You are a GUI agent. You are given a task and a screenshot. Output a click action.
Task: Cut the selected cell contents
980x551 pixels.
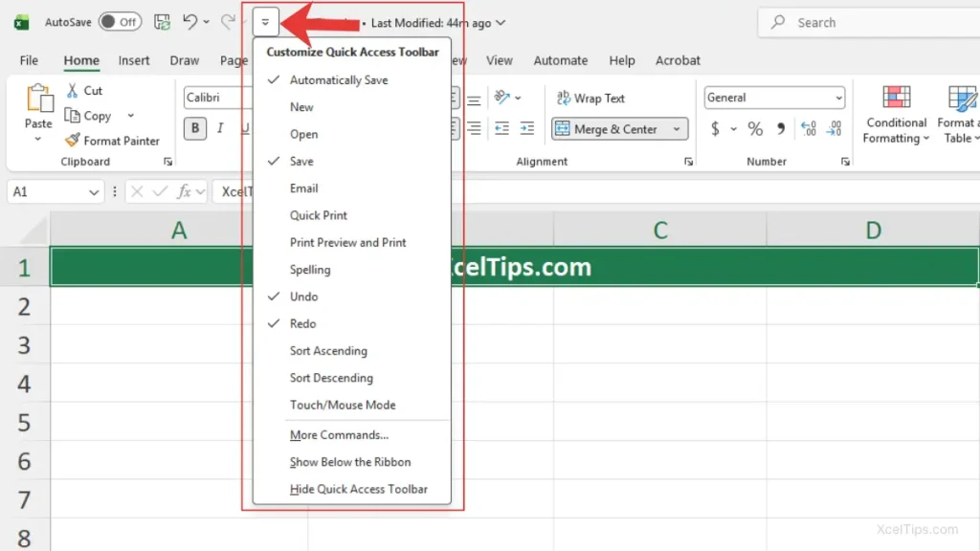[84, 90]
